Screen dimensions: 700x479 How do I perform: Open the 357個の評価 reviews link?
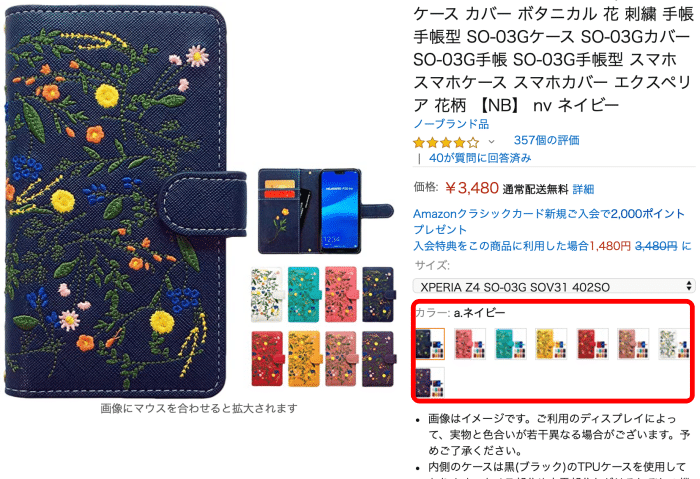[546, 140]
